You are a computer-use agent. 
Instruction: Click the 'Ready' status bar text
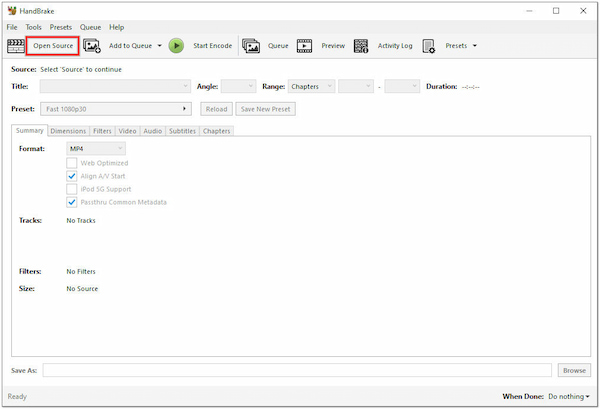17,396
